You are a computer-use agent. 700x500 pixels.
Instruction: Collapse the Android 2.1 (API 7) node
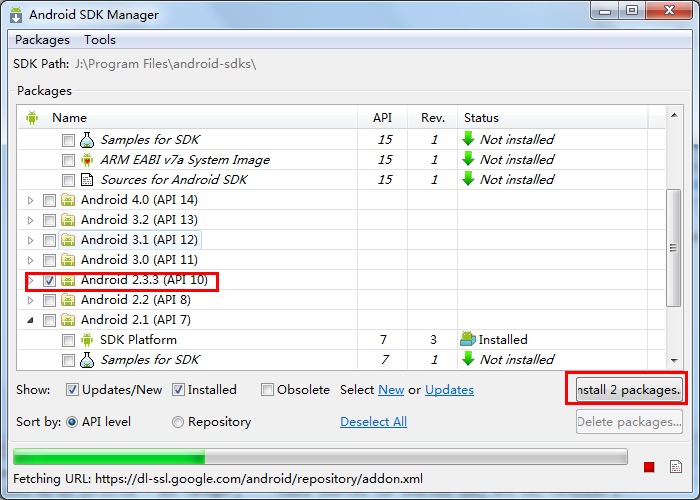coord(30,321)
